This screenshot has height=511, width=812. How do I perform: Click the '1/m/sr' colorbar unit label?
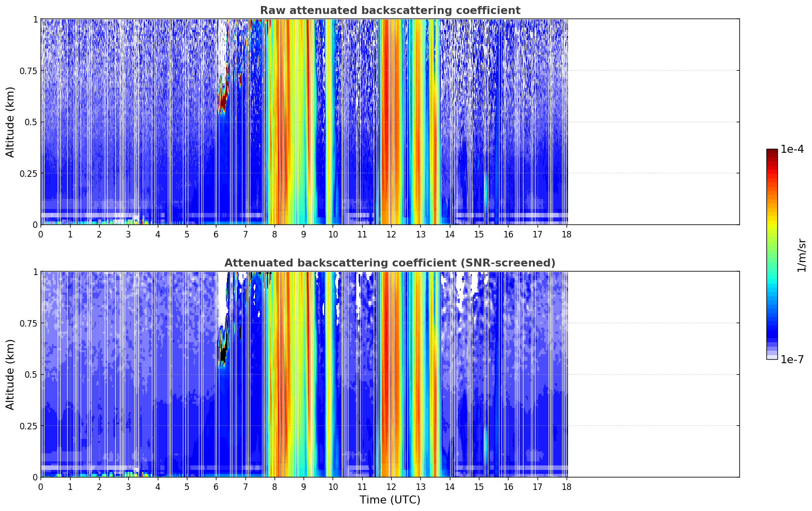click(801, 254)
